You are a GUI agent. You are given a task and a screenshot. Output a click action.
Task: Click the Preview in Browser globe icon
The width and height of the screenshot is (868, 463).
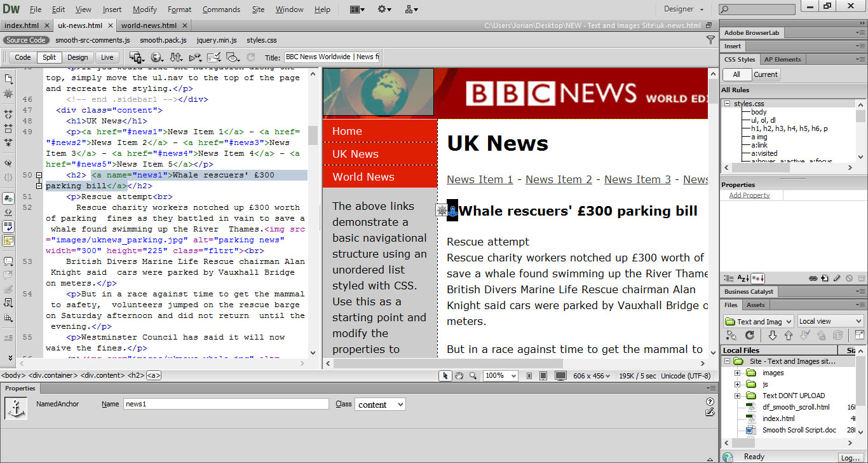(x=156, y=57)
